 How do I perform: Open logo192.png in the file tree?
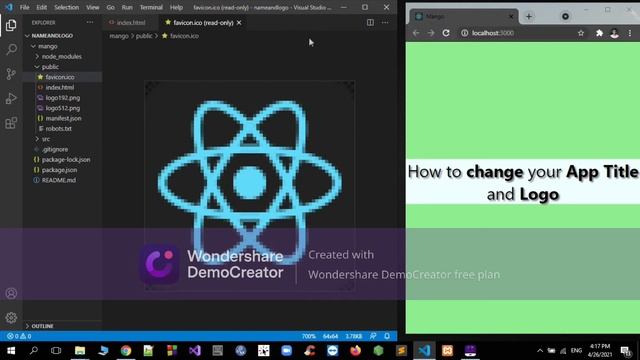pos(62,98)
